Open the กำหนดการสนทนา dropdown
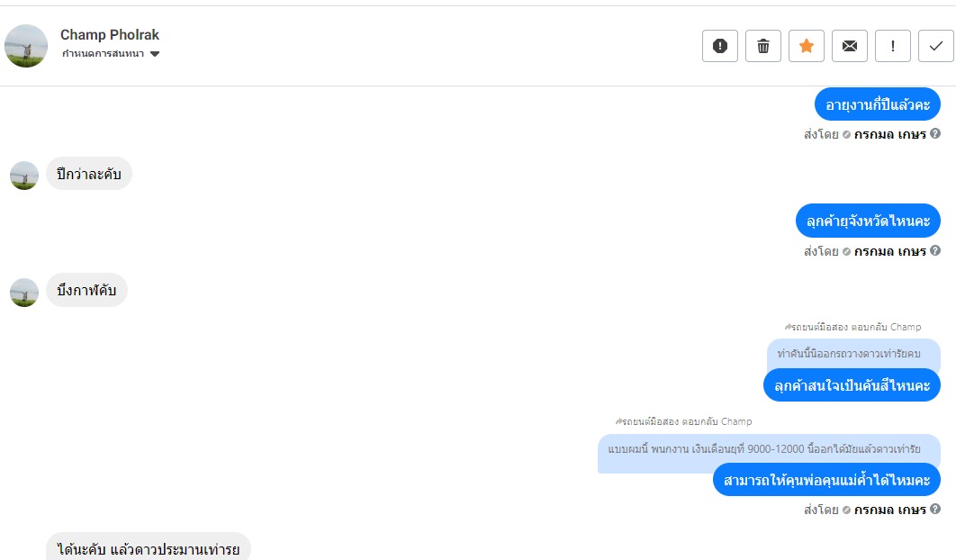 coord(111,54)
